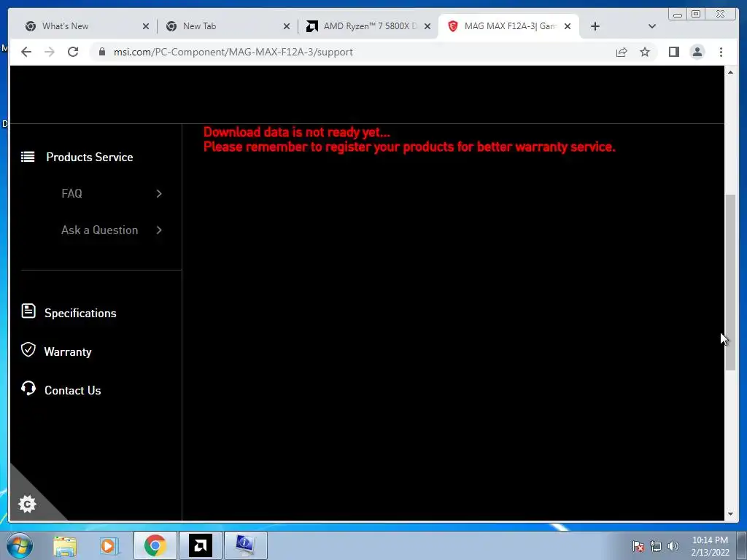Click the Products Service list icon
This screenshot has width=747, height=560.
(x=28, y=157)
